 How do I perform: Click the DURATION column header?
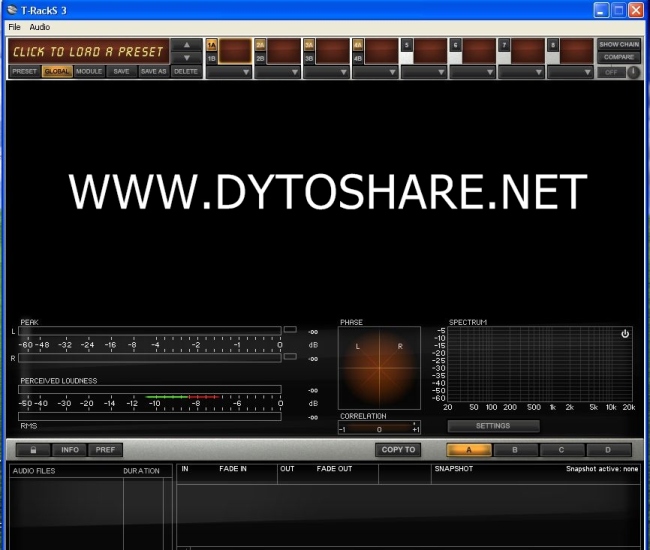(x=141, y=471)
